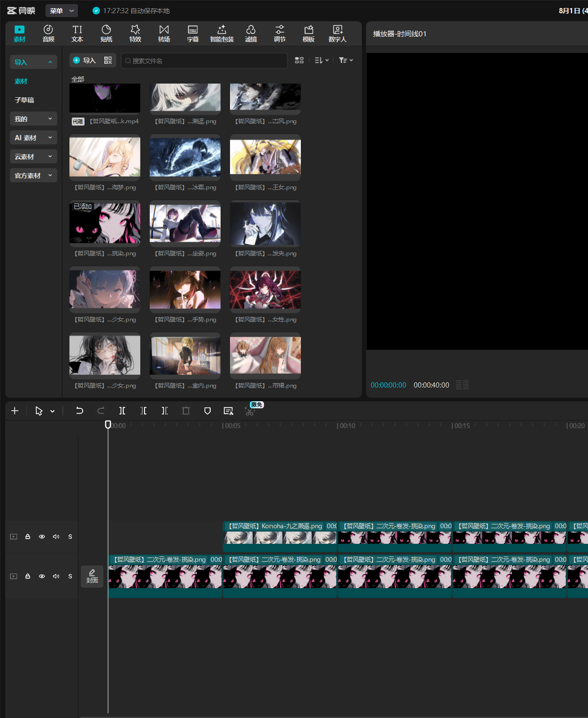Open the 转场 (transitions) panel
588x718 pixels.
click(164, 34)
